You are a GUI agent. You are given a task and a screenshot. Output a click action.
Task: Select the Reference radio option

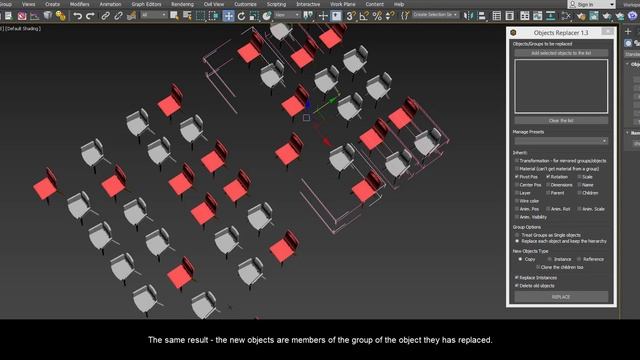tap(579, 259)
